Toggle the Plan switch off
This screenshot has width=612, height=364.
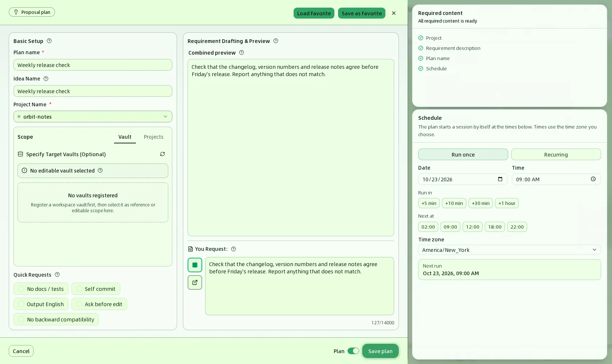click(x=353, y=351)
